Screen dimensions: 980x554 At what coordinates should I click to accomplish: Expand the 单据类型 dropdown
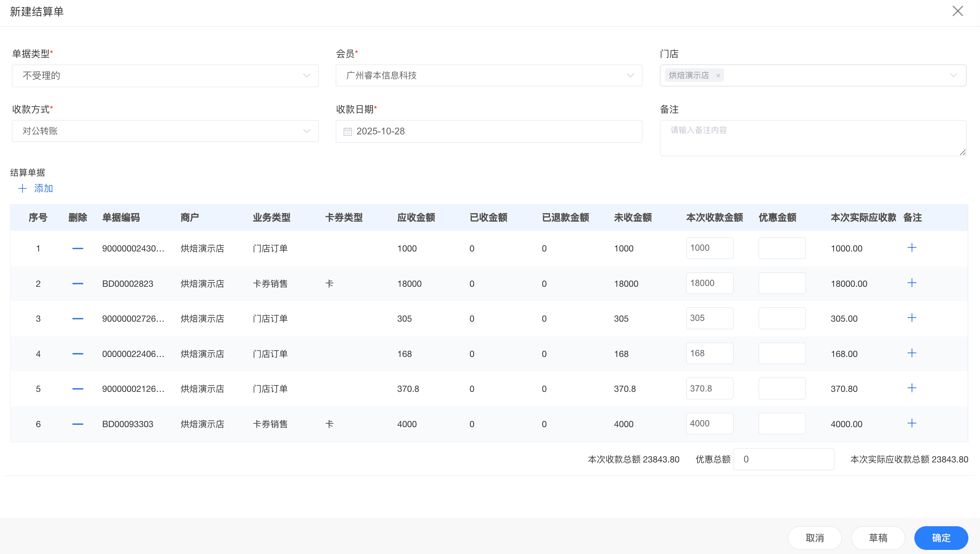click(306, 76)
